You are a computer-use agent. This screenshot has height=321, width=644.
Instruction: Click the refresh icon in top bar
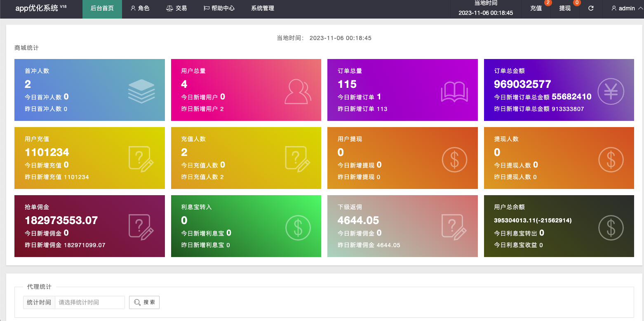591,8
